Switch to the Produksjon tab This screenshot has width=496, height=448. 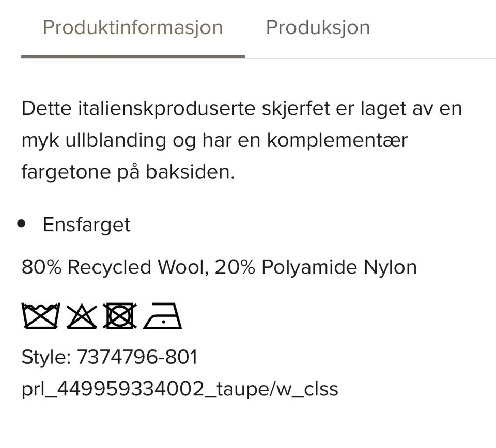coord(317,27)
